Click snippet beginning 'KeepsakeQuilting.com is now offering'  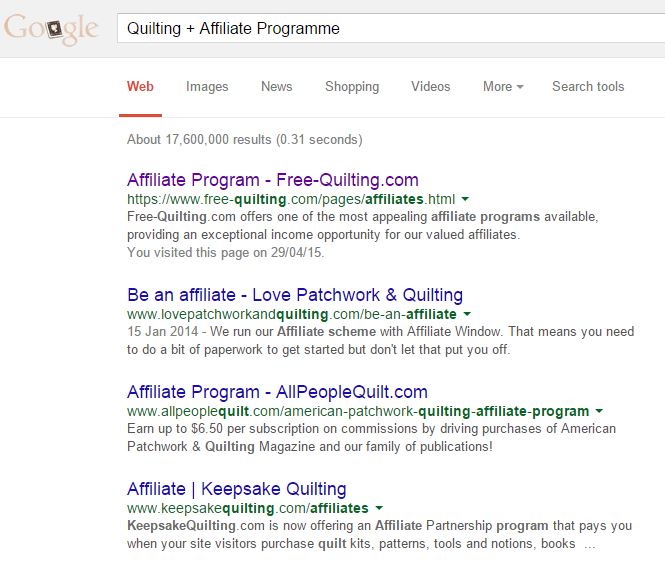coord(380,535)
